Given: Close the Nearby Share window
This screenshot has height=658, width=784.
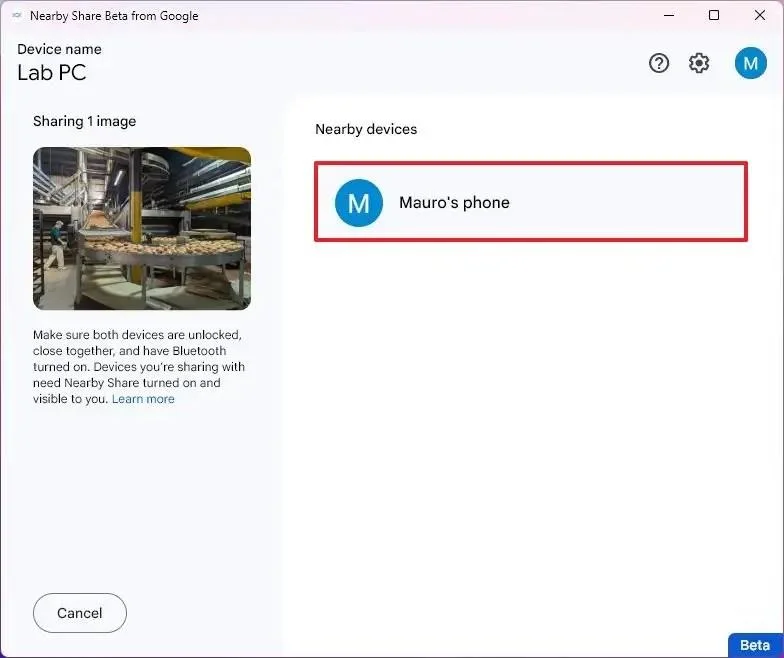Looking at the screenshot, I should click(760, 16).
